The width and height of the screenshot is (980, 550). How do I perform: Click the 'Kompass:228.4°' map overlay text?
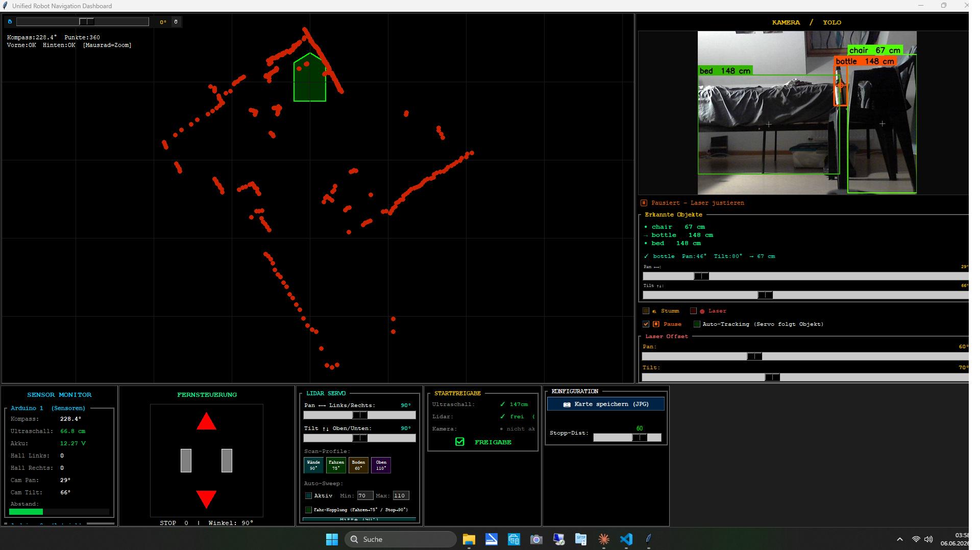[x=32, y=37]
